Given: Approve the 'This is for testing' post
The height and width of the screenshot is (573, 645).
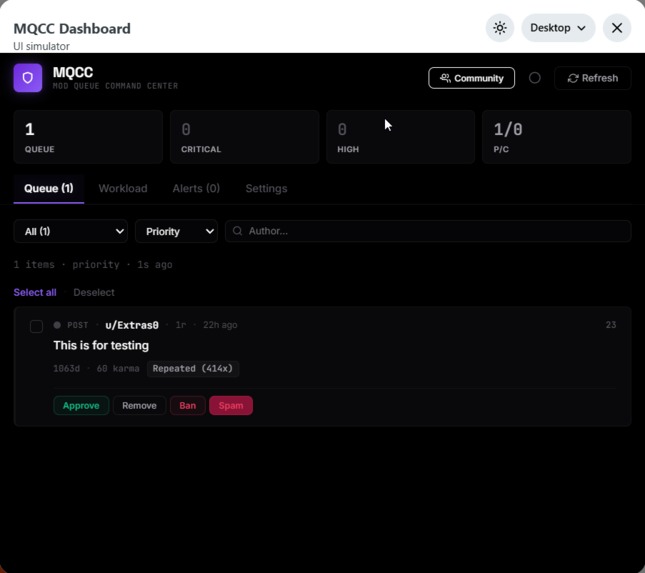Looking at the screenshot, I should click(81, 406).
